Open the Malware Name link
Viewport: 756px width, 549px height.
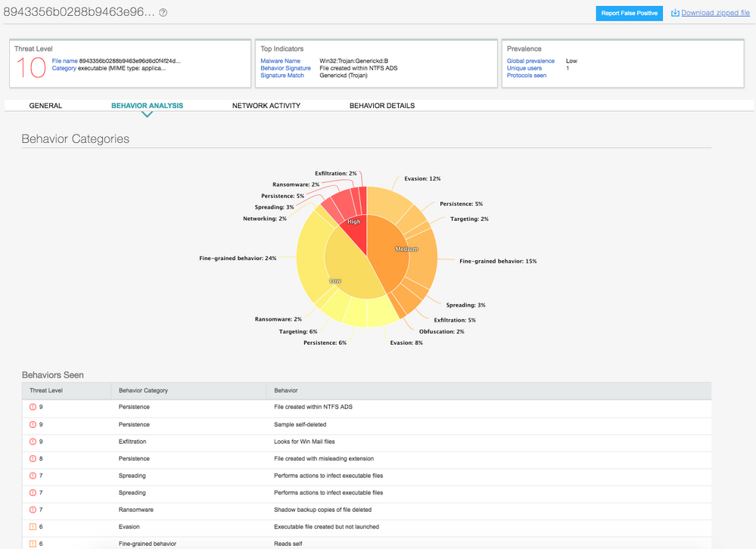pyautogui.click(x=280, y=61)
